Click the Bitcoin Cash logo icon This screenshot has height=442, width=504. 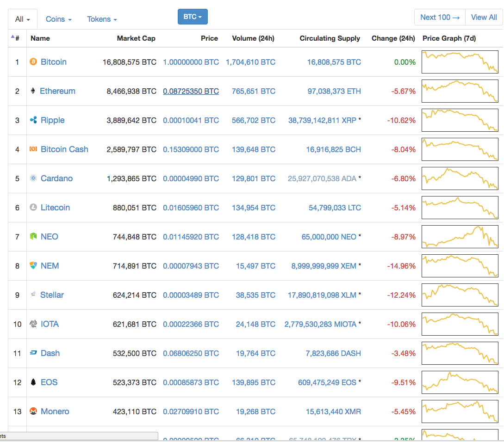point(33,149)
